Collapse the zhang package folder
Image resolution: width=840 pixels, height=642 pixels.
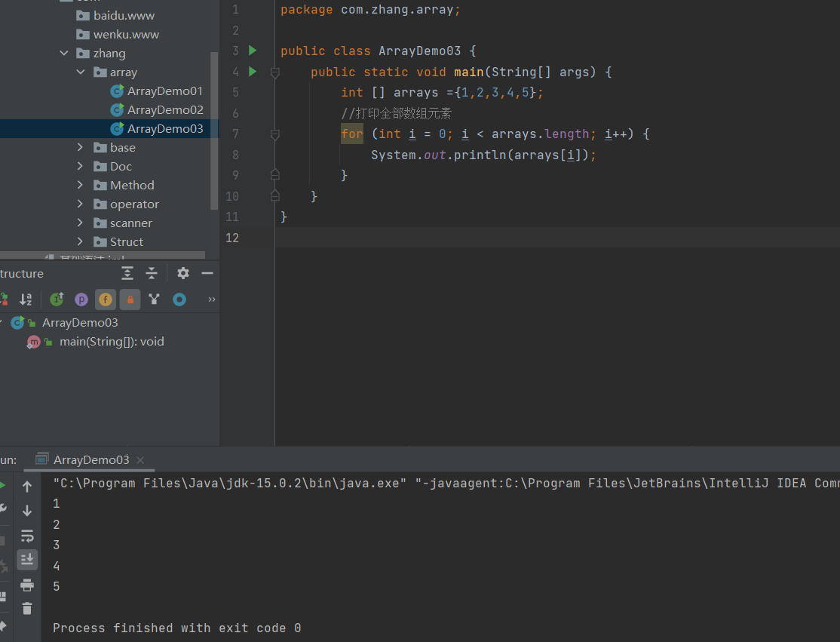tap(64, 53)
